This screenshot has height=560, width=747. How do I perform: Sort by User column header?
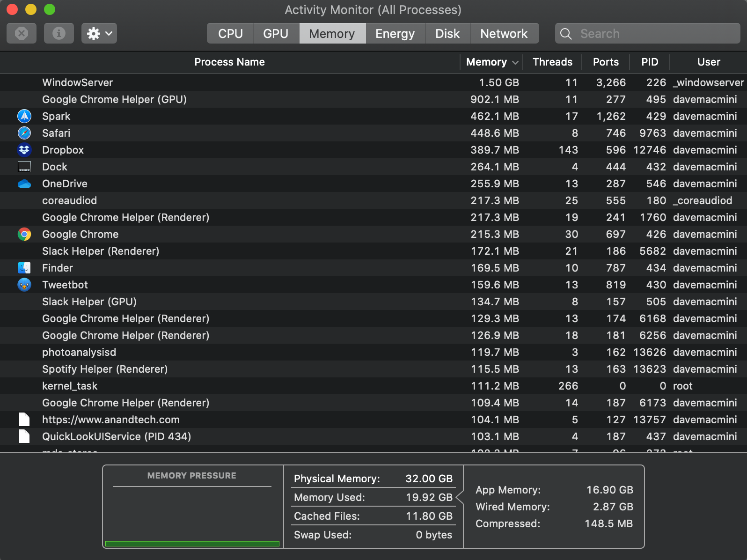pyautogui.click(x=709, y=62)
